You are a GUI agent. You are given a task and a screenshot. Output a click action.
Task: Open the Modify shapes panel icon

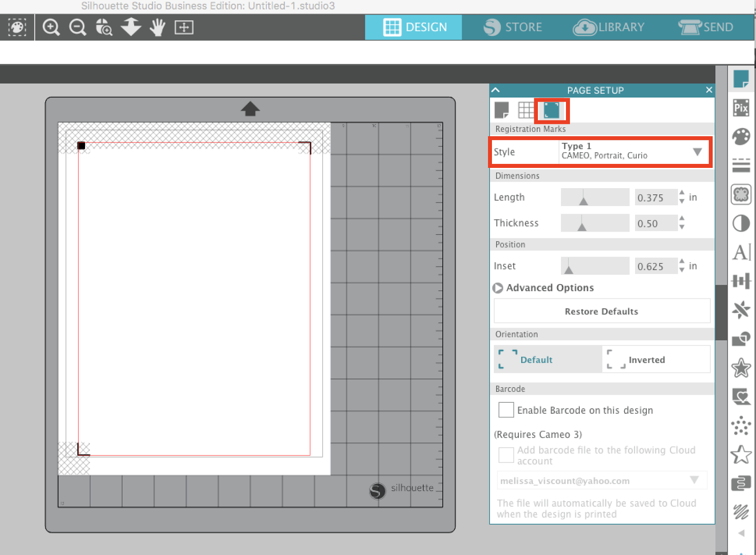741,339
